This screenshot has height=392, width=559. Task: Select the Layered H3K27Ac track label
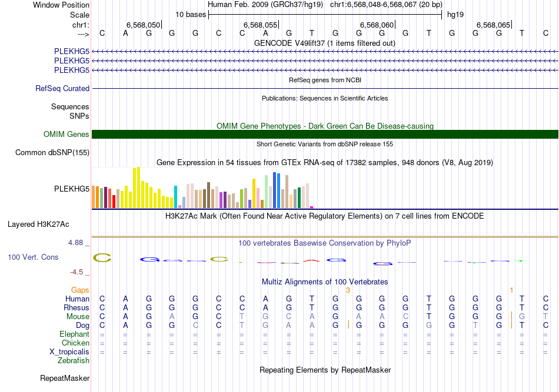pos(38,225)
